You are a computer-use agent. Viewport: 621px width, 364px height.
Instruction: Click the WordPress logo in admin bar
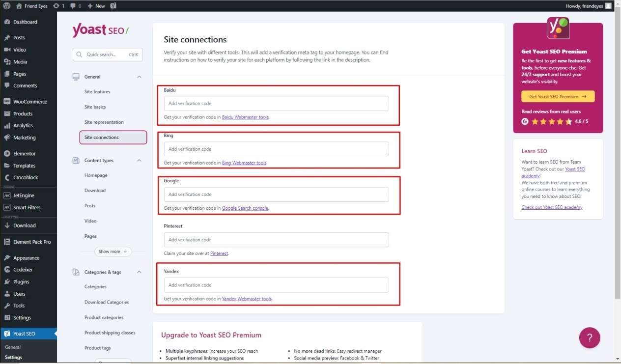coord(7,6)
